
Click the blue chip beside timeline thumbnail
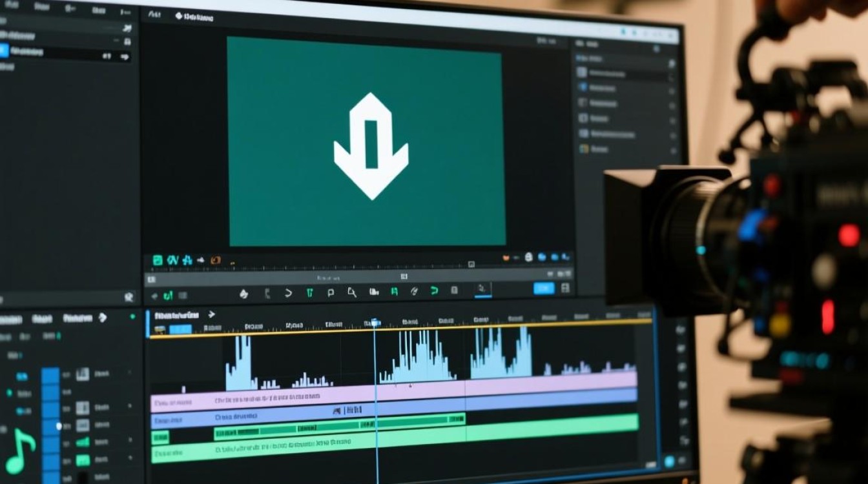pyautogui.click(x=180, y=330)
